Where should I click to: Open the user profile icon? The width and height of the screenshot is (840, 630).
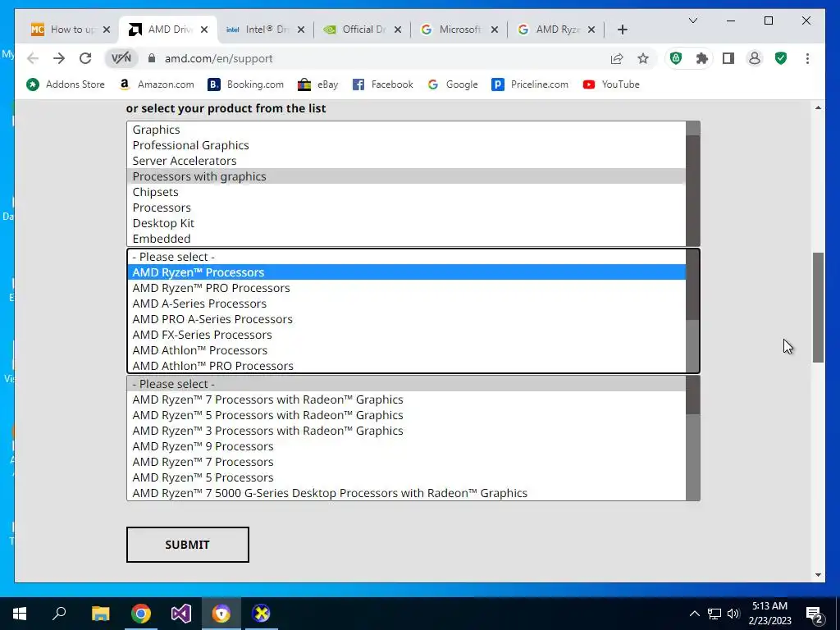(x=755, y=58)
